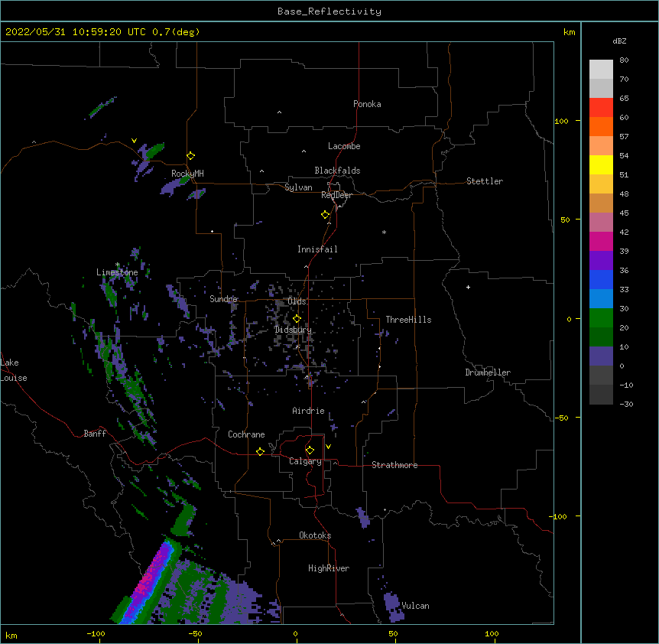Click the Innisfail town label
Viewport: 659px width, 644px height.
(x=317, y=249)
